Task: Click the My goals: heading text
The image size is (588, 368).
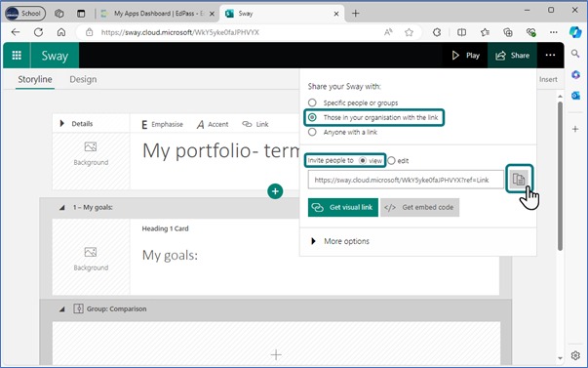Action: point(170,256)
